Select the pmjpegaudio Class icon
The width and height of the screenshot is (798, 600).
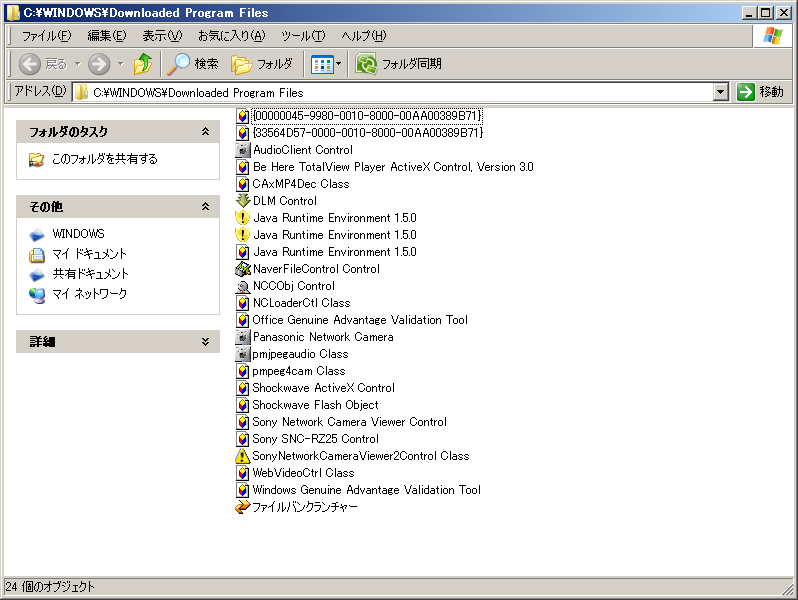243,354
